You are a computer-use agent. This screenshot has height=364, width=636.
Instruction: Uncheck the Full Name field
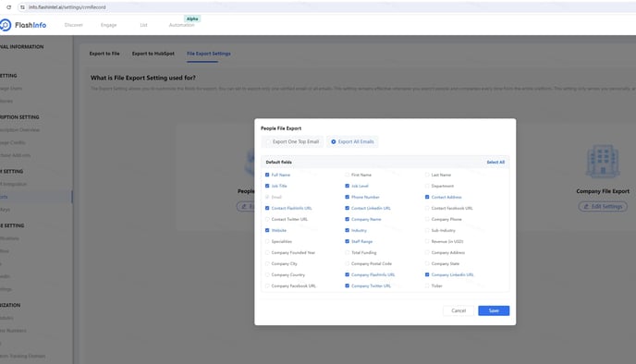pos(267,175)
